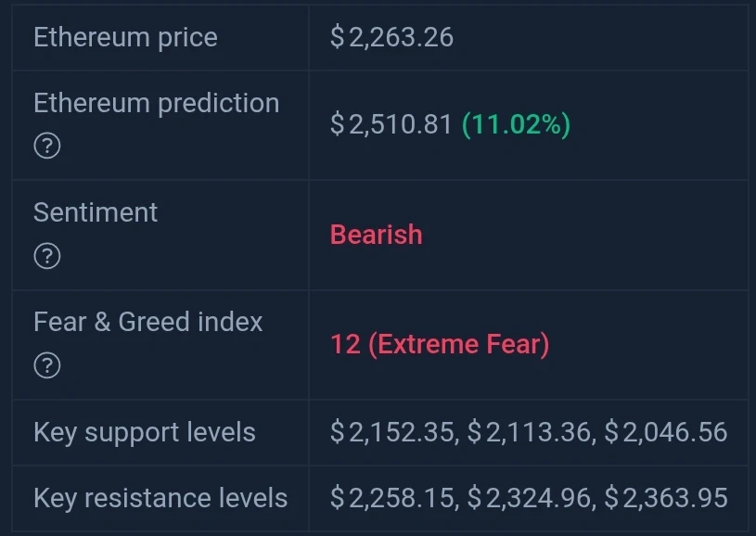The height and width of the screenshot is (536, 756).
Task: Open help icon under Ethereum prediction
Action: tap(47, 146)
